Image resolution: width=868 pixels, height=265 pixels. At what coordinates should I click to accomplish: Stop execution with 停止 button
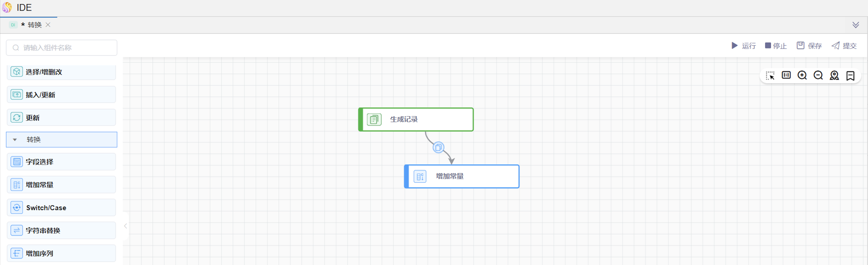point(776,46)
